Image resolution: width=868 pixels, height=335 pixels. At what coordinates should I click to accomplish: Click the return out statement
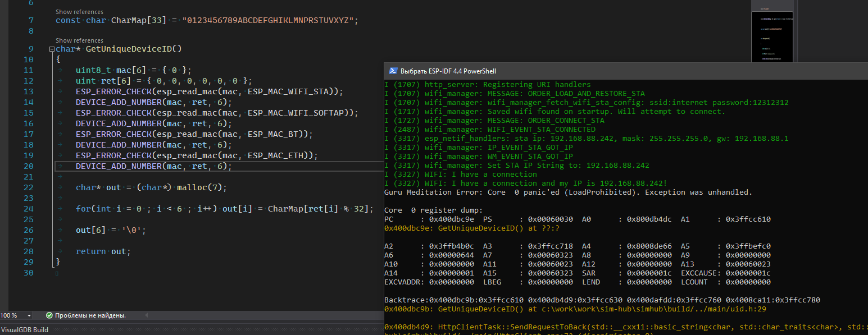(x=103, y=251)
